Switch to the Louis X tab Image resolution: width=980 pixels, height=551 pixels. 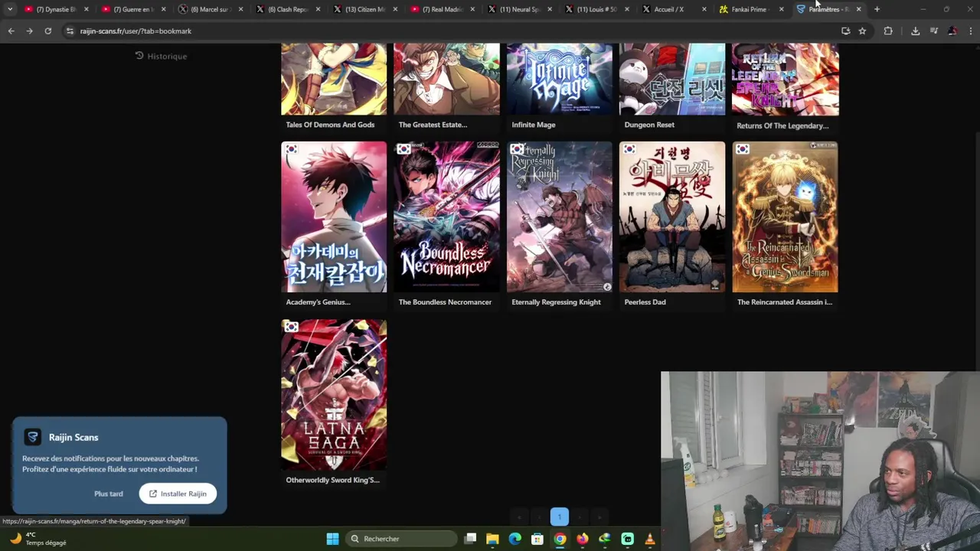(596, 9)
